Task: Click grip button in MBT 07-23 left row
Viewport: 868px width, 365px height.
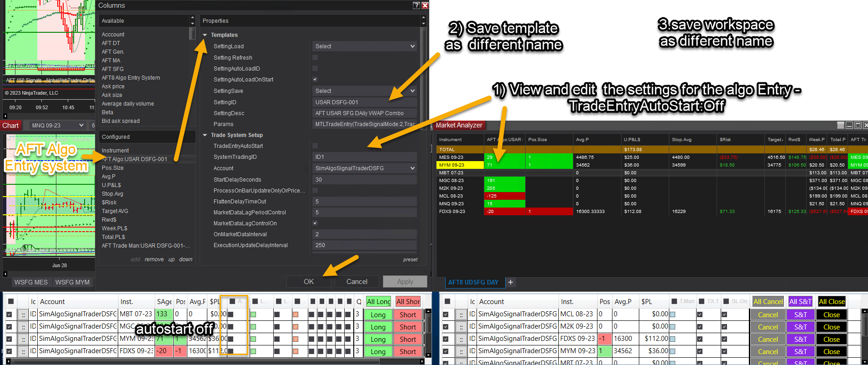Action: click(22, 314)
